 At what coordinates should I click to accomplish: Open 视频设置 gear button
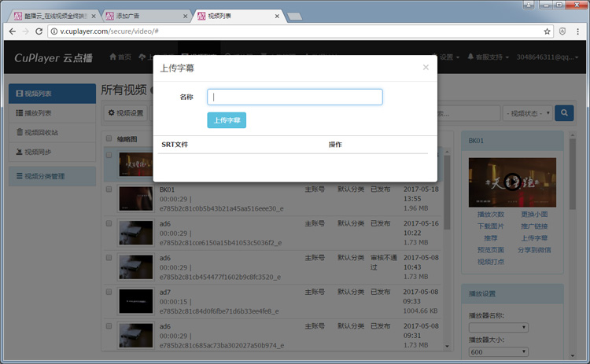pyautogui.click(x=126, y=113)
